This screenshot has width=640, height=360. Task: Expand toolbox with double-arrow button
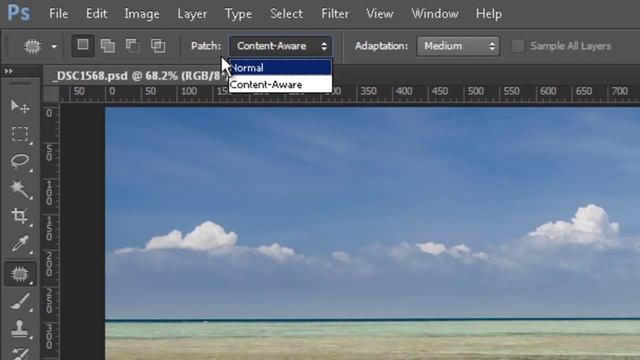pyautogui.click(x=8, y=71)
